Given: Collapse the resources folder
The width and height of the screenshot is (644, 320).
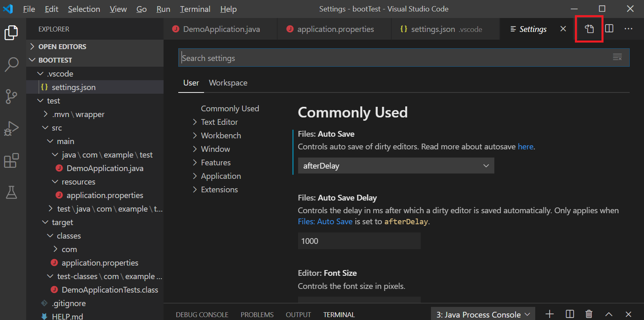Looking at the screenshot, I should pos(95,182).
